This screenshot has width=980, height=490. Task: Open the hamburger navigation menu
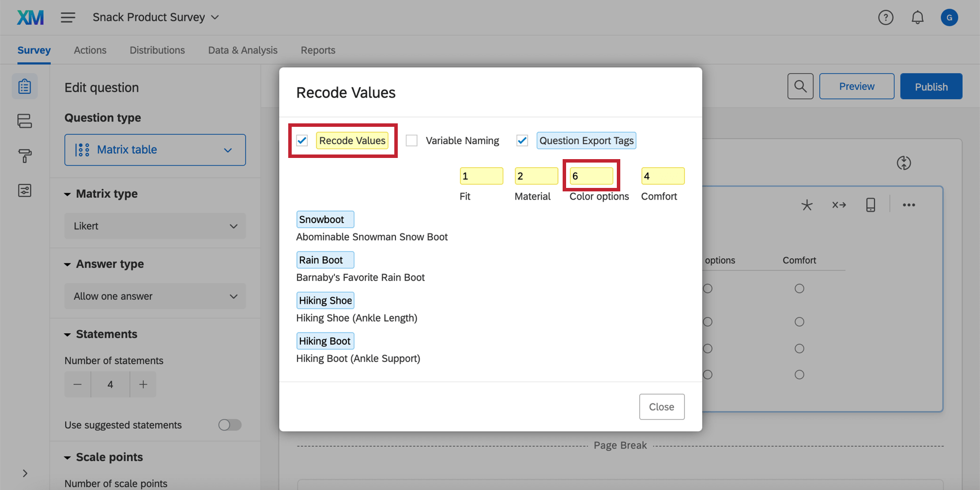(68, 17)
